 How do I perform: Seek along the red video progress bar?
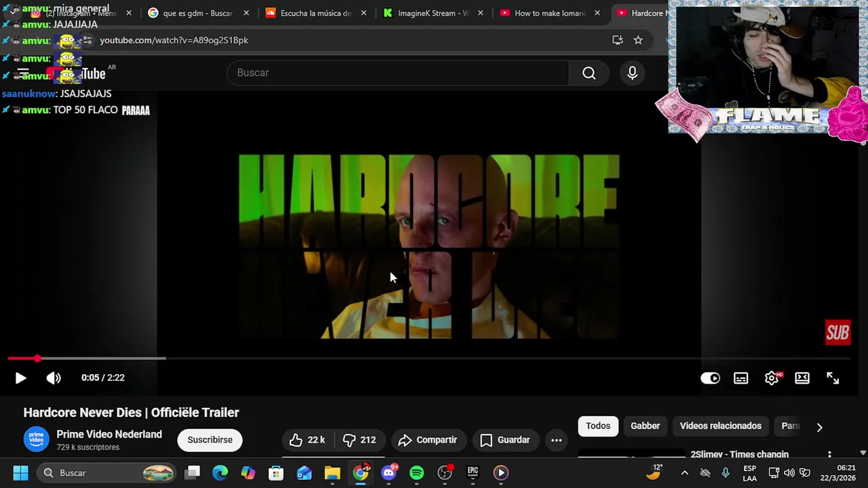pyautogui.click(x=429, y=358)
